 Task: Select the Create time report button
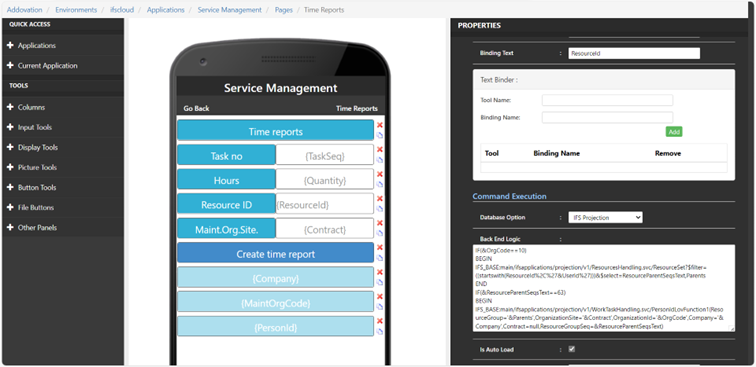click(275, 254)
